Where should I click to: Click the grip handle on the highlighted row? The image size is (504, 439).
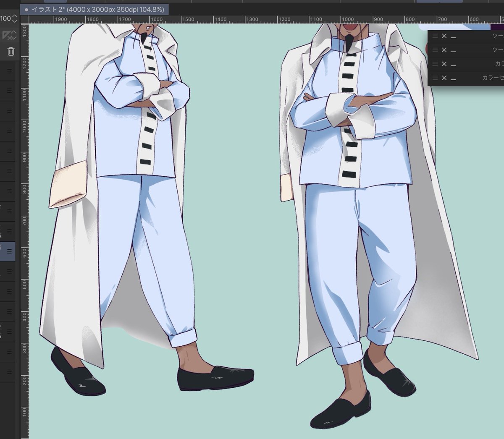(9, 251)
